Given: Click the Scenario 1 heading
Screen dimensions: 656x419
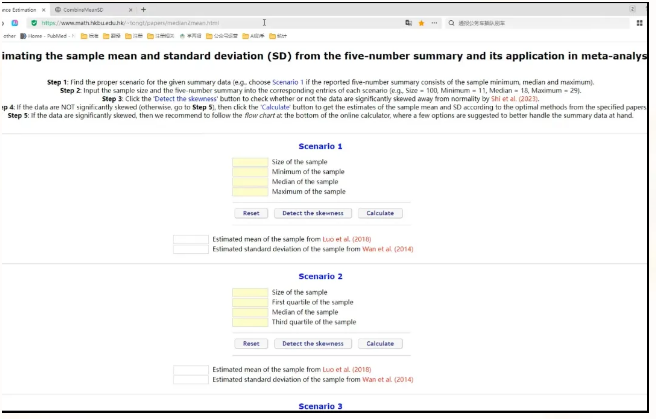Looking at the screenshot, I should (x=320, y=146).
